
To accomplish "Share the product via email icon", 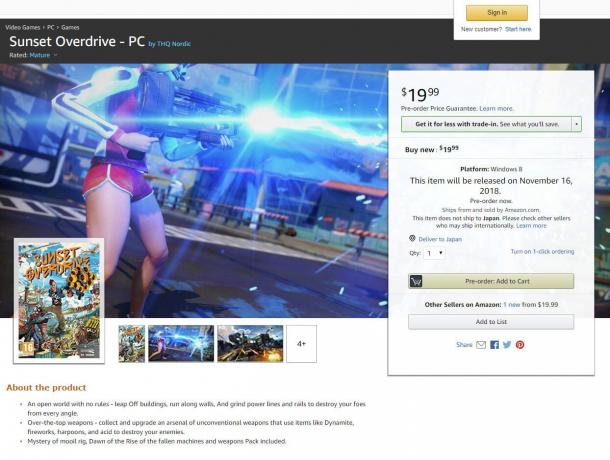I will pyautogui.click(x=481, y=345).
